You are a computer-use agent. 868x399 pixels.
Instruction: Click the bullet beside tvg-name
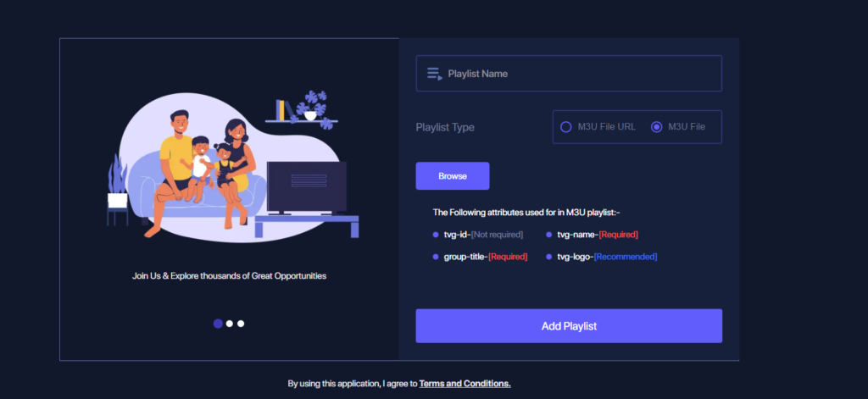tap(549, 235)
